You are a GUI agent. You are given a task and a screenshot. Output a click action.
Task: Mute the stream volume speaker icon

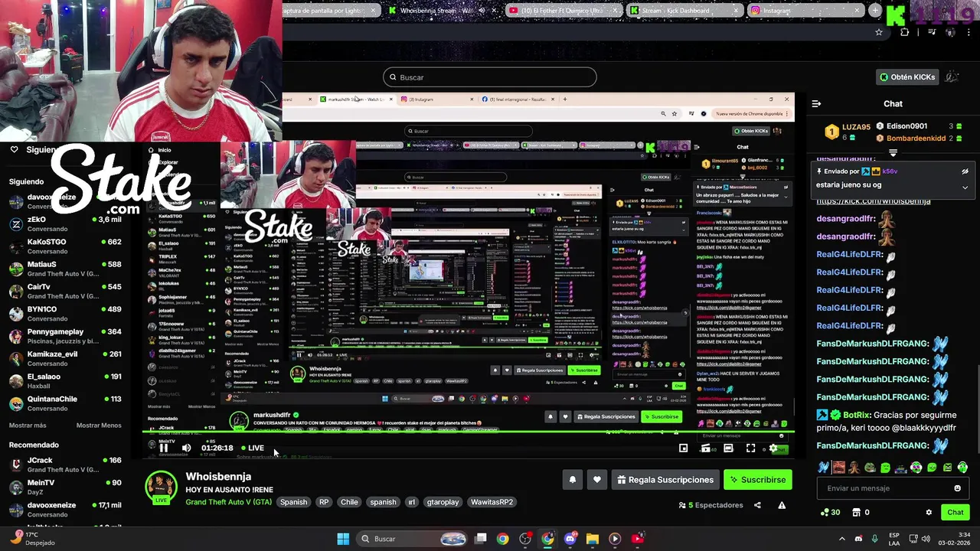click(x=186, y=448)
